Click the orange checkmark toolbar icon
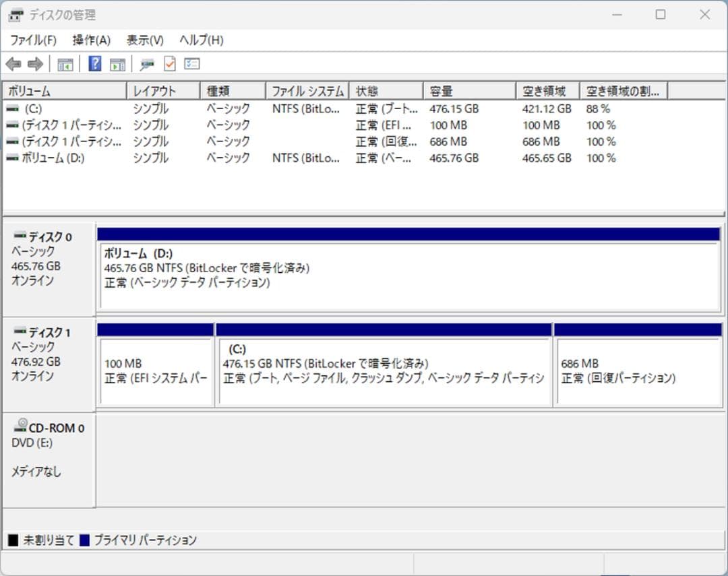Screen dimensions: 728x576 point(169,63)
